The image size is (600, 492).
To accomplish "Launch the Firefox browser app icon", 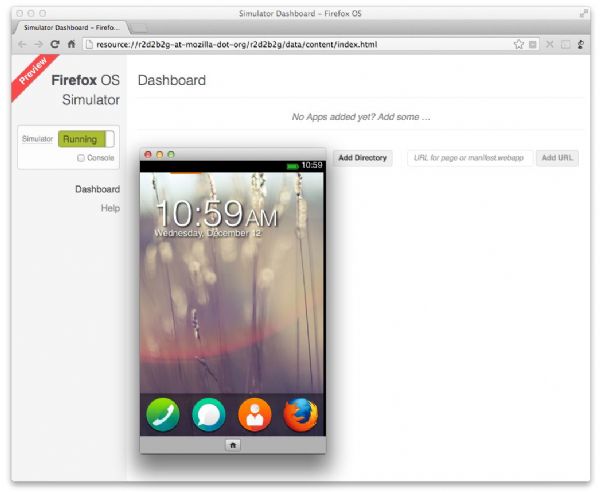I will tap(301, 415).
